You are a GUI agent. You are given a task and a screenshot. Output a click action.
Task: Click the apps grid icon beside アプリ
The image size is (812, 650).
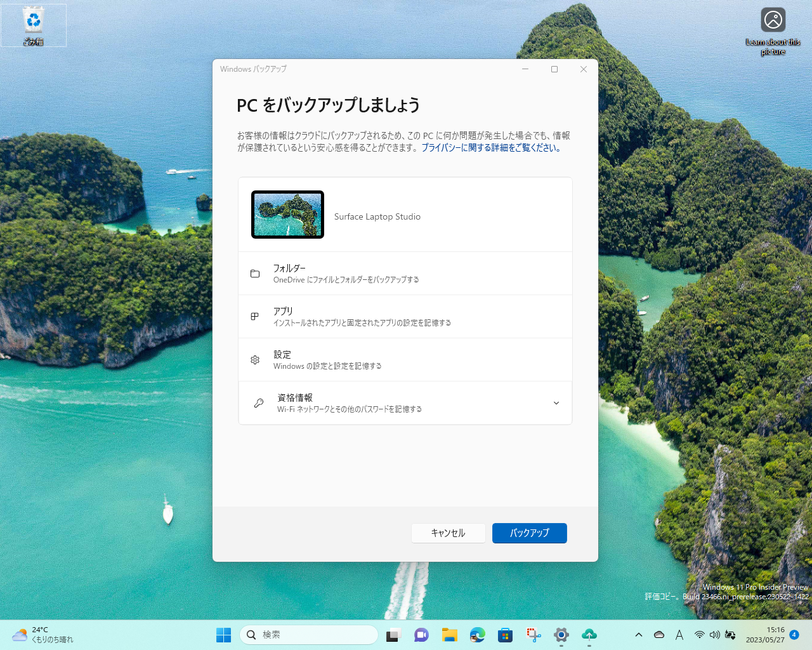coord(255,316)
